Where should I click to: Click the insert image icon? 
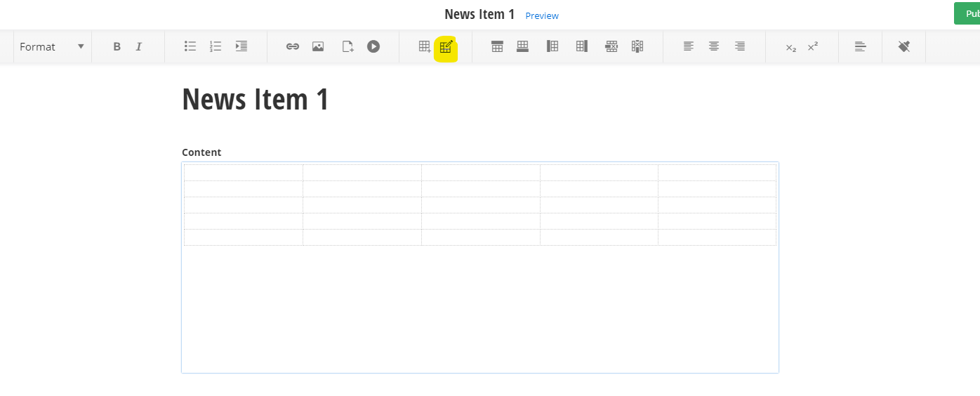(x=318, y=47)
